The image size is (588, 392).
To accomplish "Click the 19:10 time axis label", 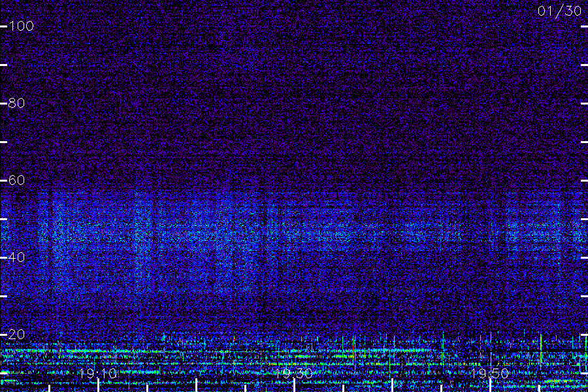I will [x=98, y=373].
